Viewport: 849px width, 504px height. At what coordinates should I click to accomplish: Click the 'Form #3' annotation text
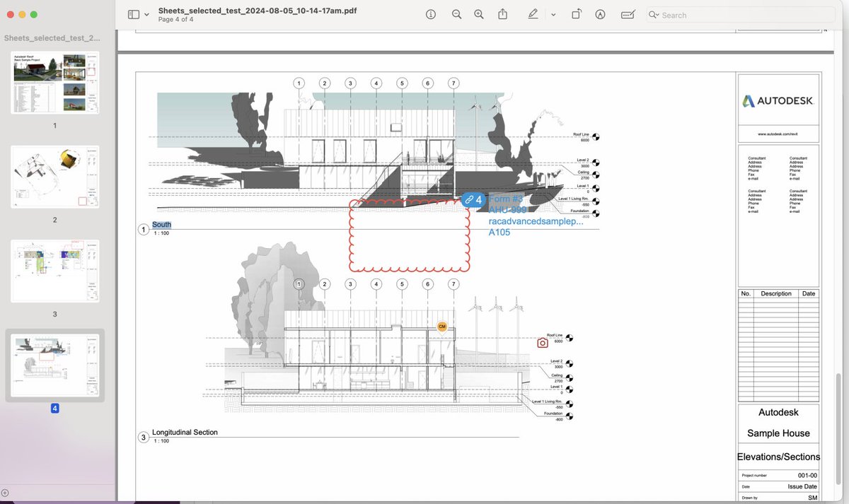tap(505, 199)
